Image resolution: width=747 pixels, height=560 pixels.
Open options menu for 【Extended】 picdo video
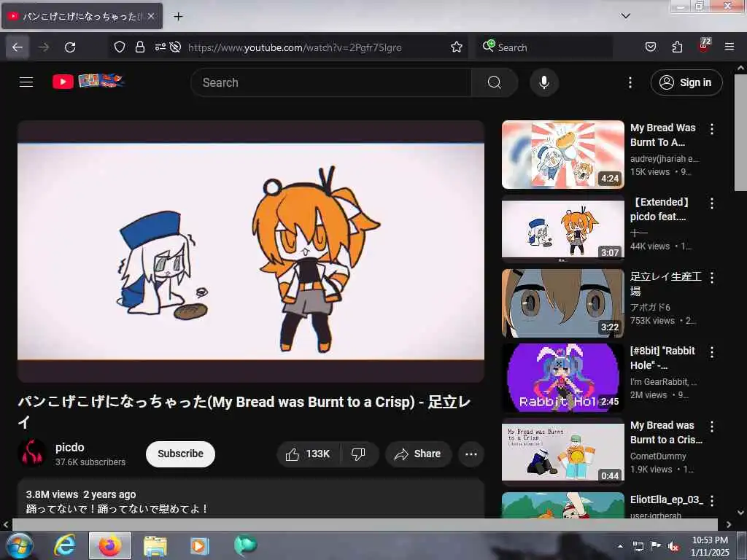712,204
